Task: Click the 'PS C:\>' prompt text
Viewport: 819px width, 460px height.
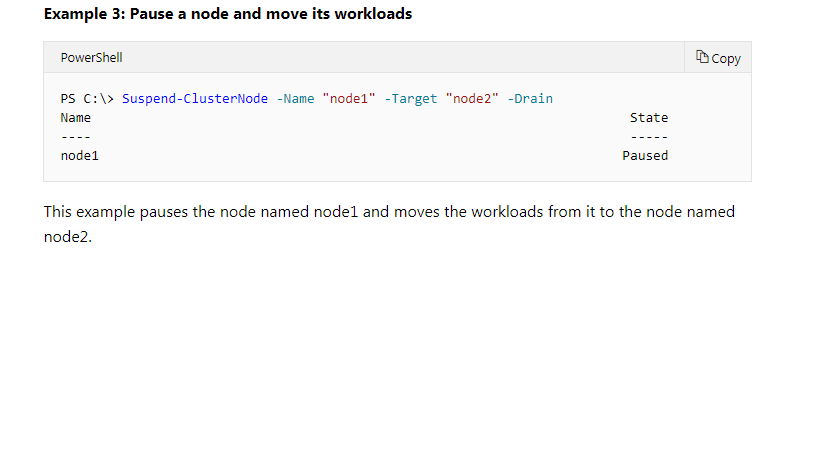Action: 87,99
